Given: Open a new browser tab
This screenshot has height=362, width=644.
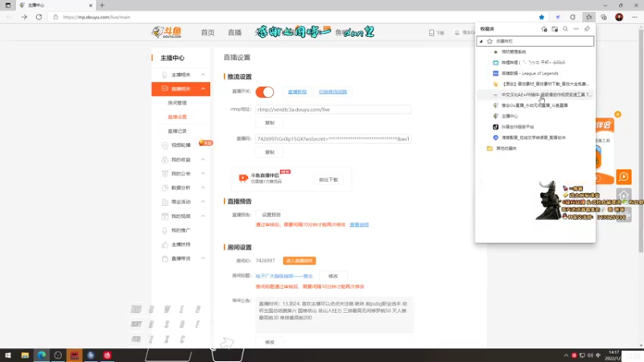Looking at the screenshot, I should tap(102, 6).
